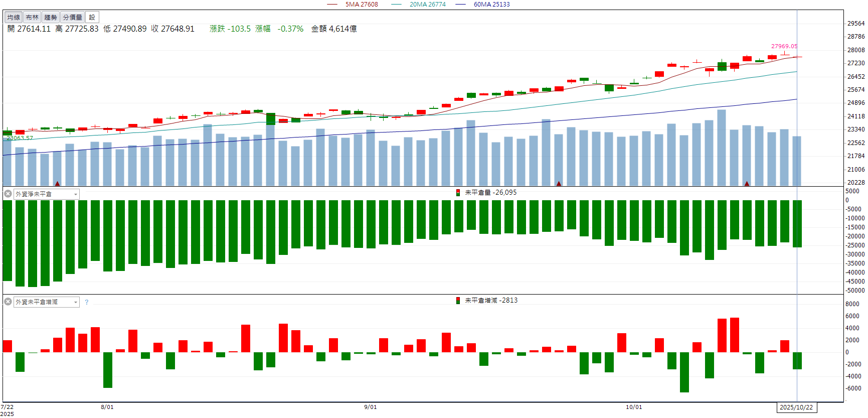The image size is (868, 418).
Task: Toggle the 分價量 volume-by-price overlay
Action: click(x=73, y=18)
